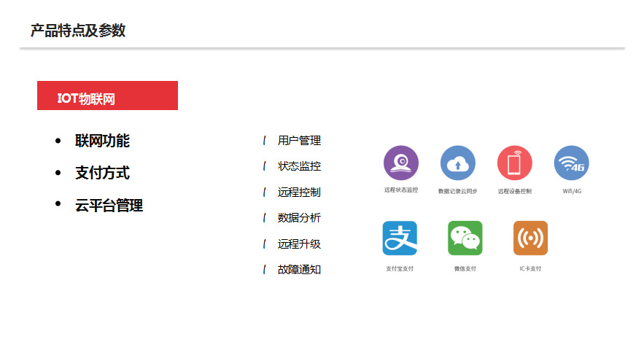Viewport: 644px width, 358px height.
Task: Click the Wifi/4G caption text
Action: pyautogui.click(x=572, y=191)
